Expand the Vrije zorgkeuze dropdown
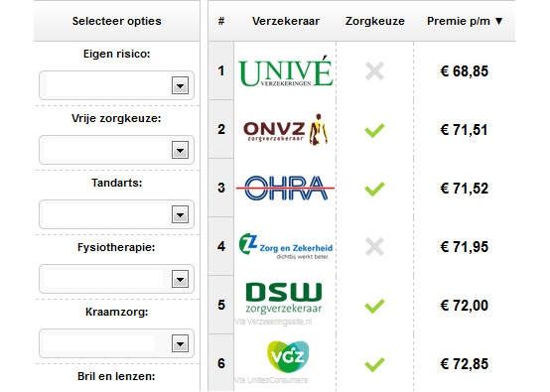Screen dimensions: 550x392 [116, 150]
